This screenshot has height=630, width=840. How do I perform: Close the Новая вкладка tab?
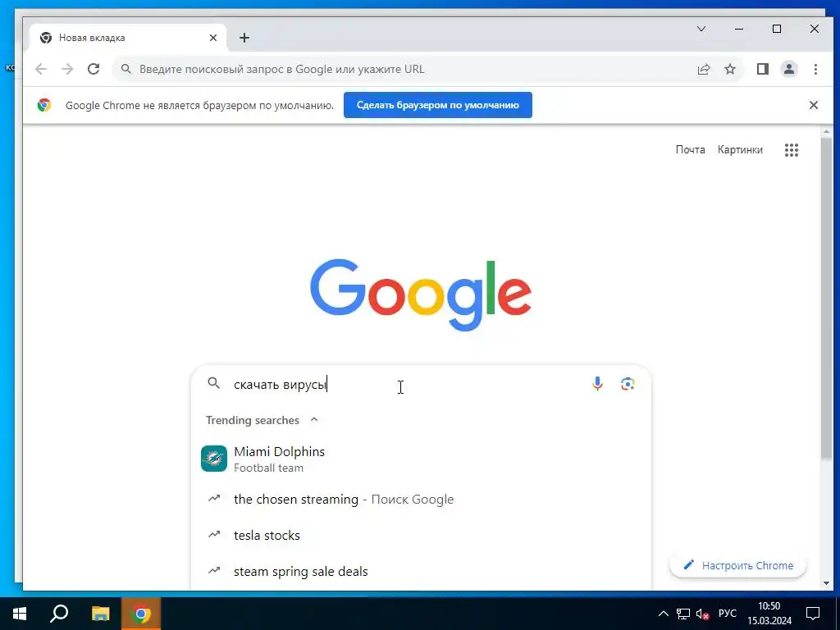click(213, 38)
